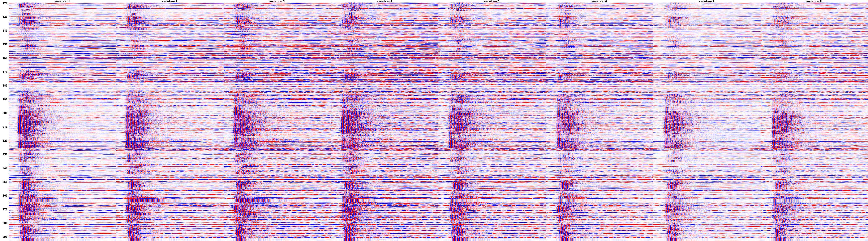The height and width of the screenshot is (241, 868).
Task: Click the "Receiver 5" panel title
Action: [x=492, y=1]
